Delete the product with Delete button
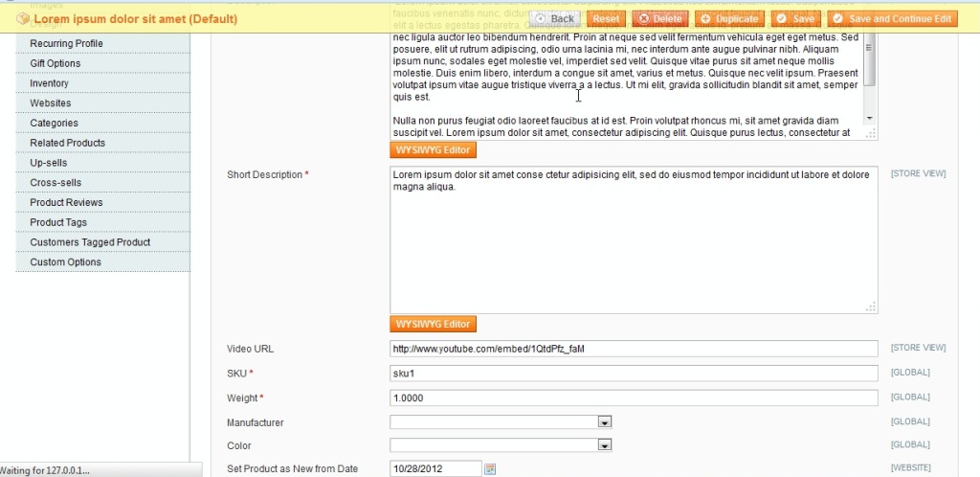Image resolution: width=980 pixels, height=477 pixels. click(x=660, y=19)
